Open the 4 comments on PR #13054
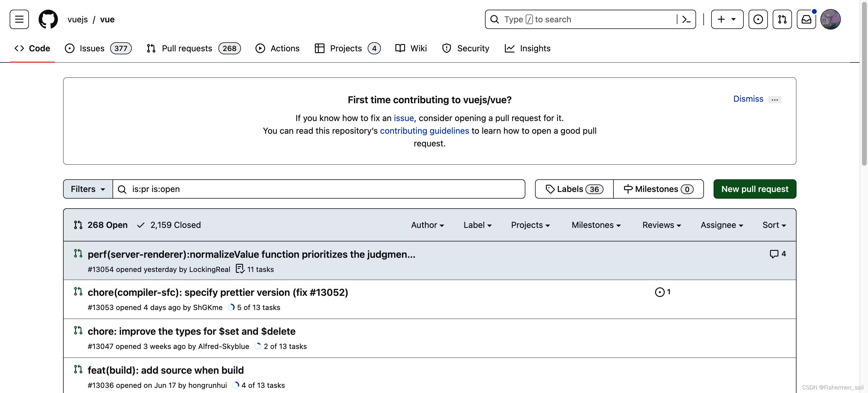Screen dimensions: 868x393 pyautogui.click(x=778, y=254)
